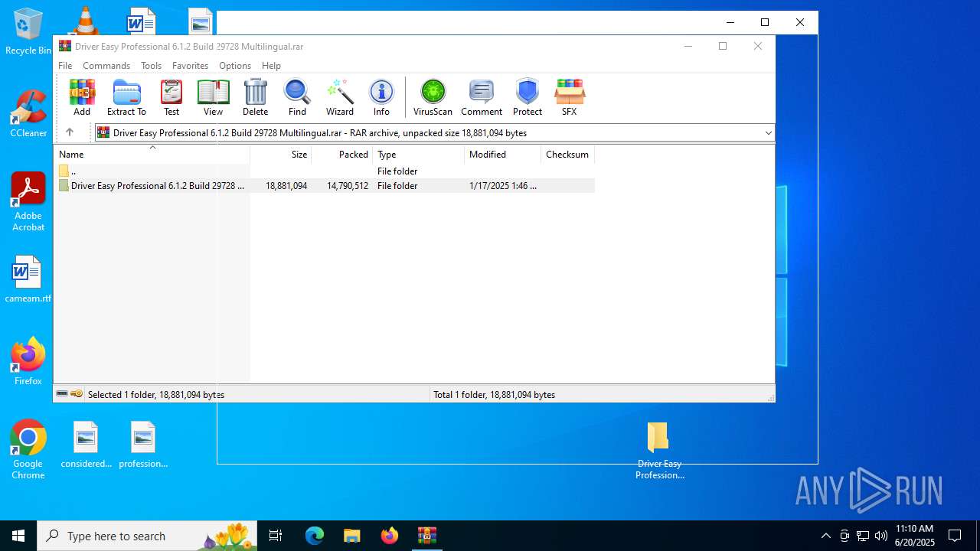Open the Help menu
This screenshot has width=980, height=551.
tap(271, 66)
